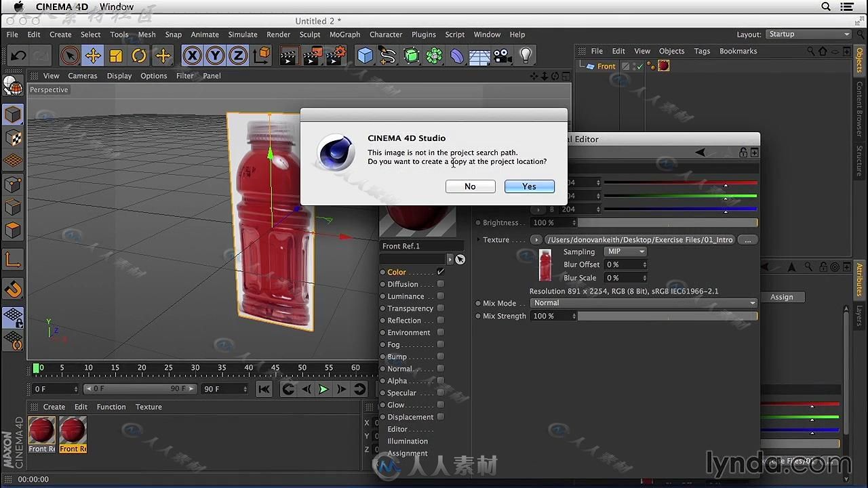Image resolution: width=868 pixels, height=488 pixels.
Task: Adjust the Blur Scale stepper arrows
Action: point(644,278)
